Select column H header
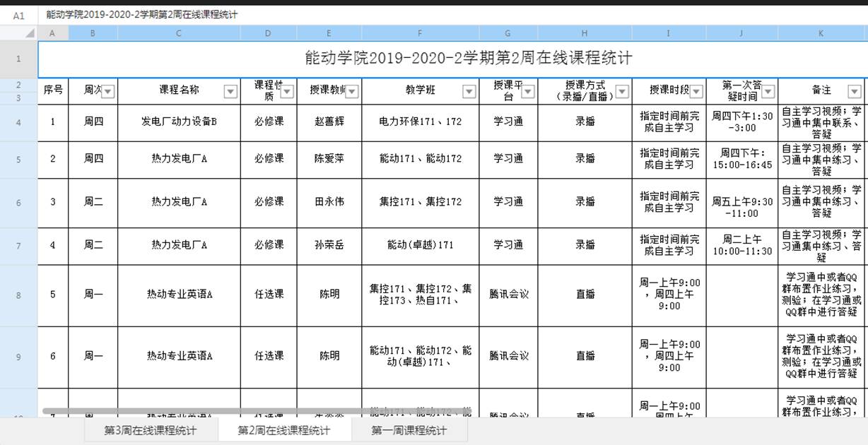 pos(585,33)
